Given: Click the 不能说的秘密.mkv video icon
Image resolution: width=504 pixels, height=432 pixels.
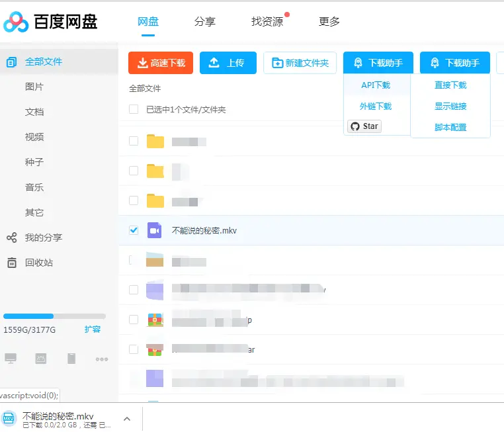Looking at the screenshot, I should 155,230.
